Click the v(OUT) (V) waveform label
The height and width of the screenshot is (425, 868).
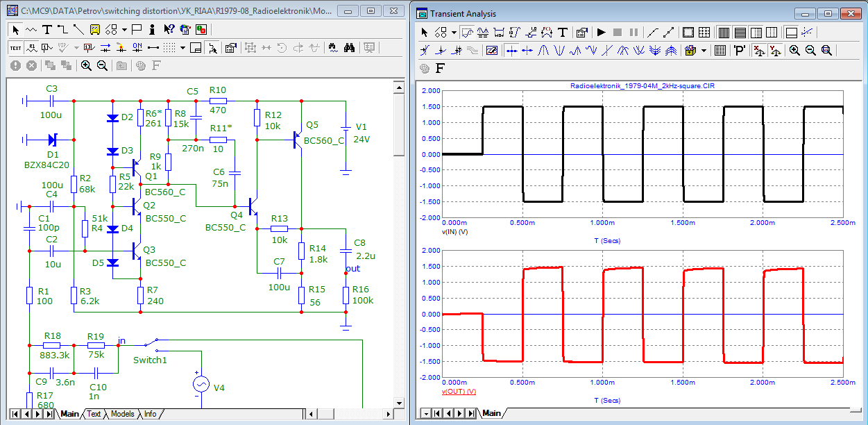(459, 392)
